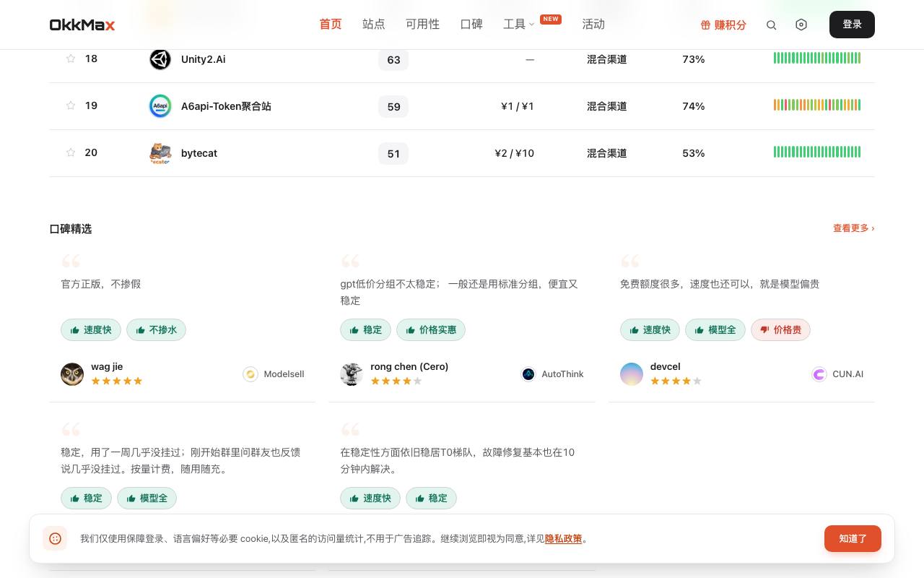Click the CUN.AI site label
Screen dimensions: 924x578
[x=847, y=374]
